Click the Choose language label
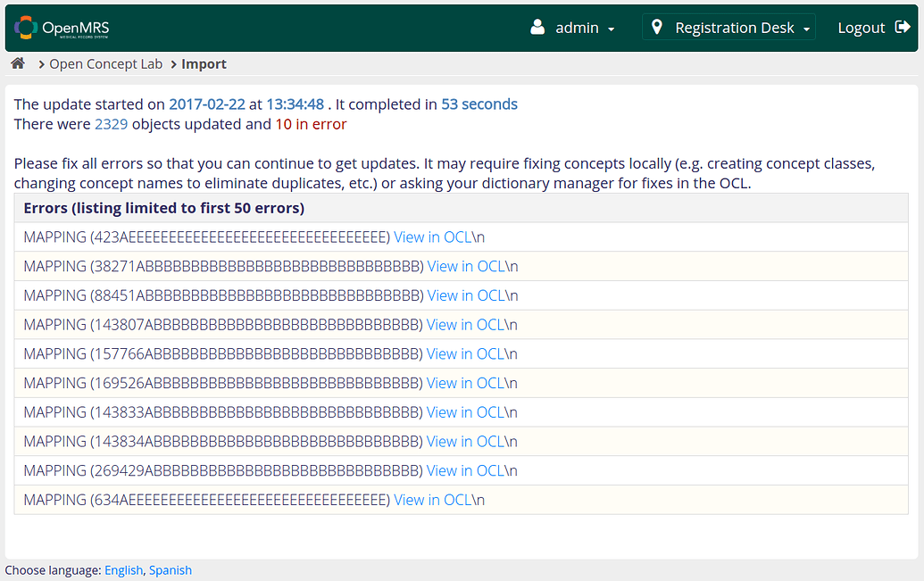Screen dimensions: 924x581 point(53,570)
